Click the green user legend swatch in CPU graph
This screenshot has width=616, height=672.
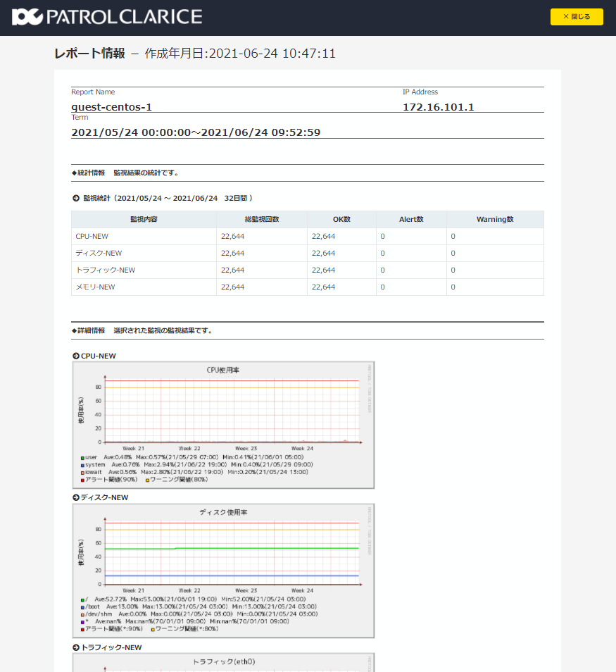point(82,458)
